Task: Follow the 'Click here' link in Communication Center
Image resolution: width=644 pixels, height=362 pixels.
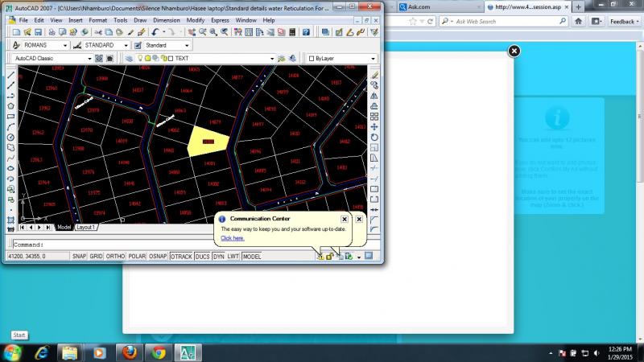Action: coord(233,238)
